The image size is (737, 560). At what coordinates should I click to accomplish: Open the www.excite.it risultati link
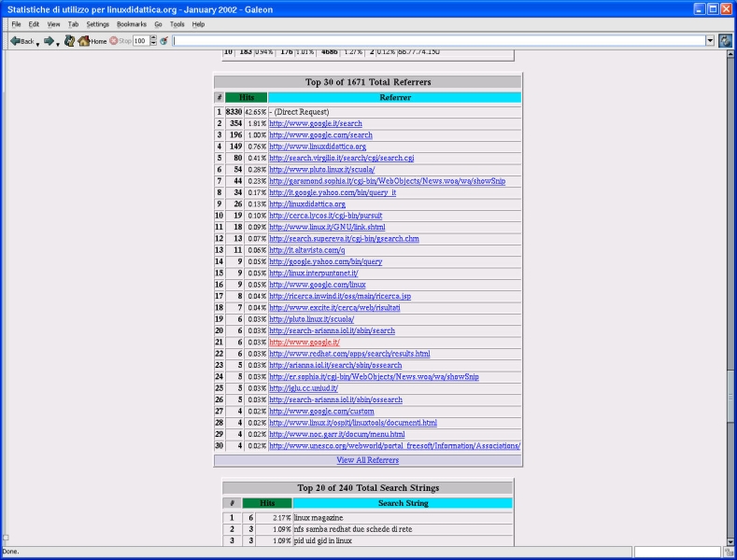tap(334, 308)
